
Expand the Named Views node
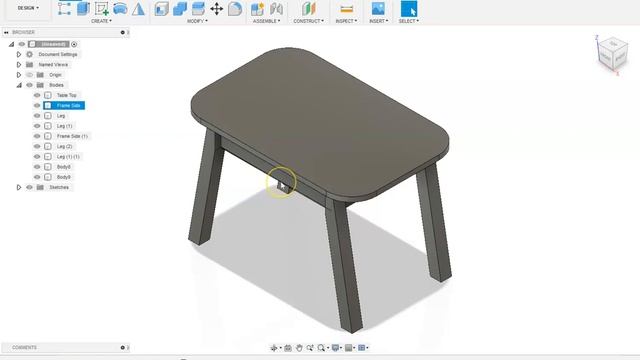[19, 64]
